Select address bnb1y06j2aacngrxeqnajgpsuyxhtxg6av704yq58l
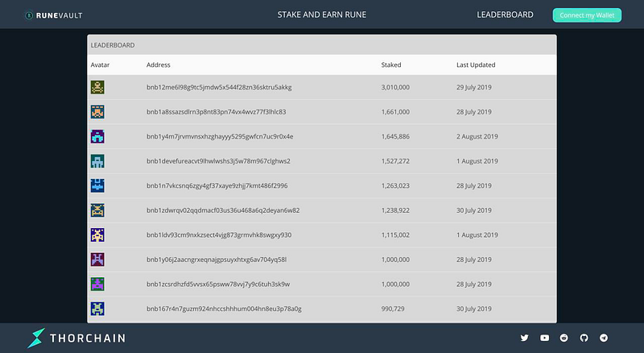 (217, 260)
